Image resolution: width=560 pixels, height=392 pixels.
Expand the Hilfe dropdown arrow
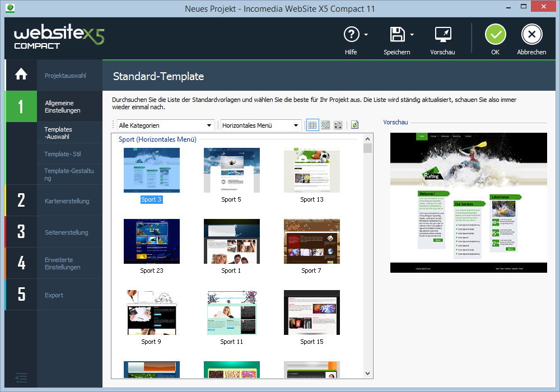point(366,35)
